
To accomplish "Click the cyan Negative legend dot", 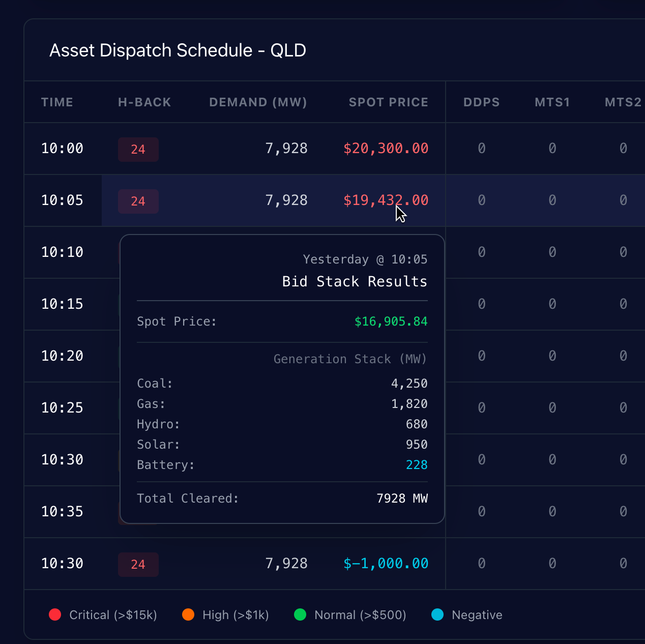I will click(x=437, y=614).
